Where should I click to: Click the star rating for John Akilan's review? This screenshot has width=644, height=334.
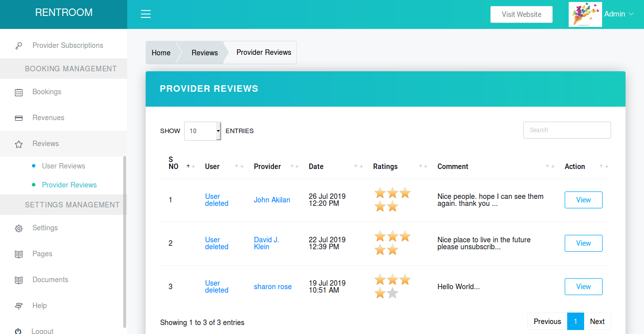coord(393,199)
